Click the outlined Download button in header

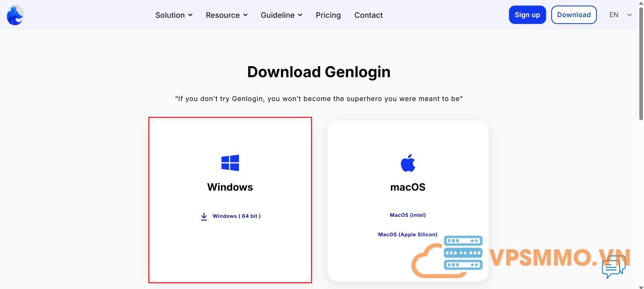(574, 15)
